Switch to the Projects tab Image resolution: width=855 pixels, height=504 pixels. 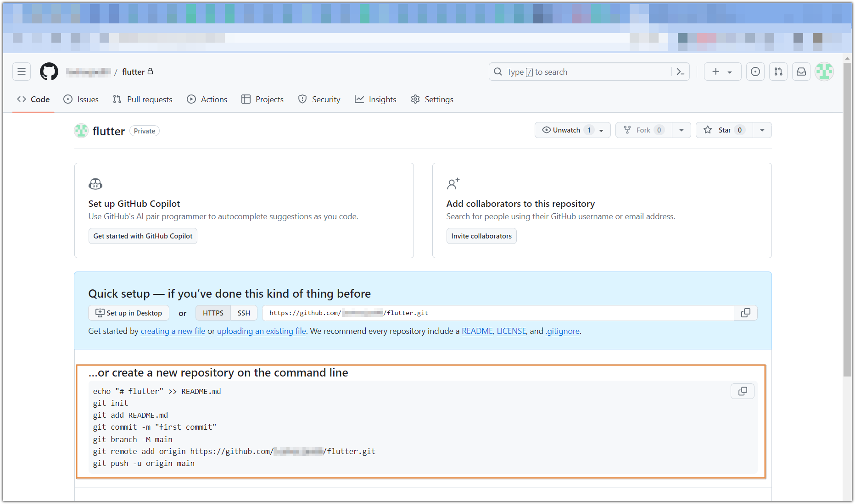(x=263, y=100)
